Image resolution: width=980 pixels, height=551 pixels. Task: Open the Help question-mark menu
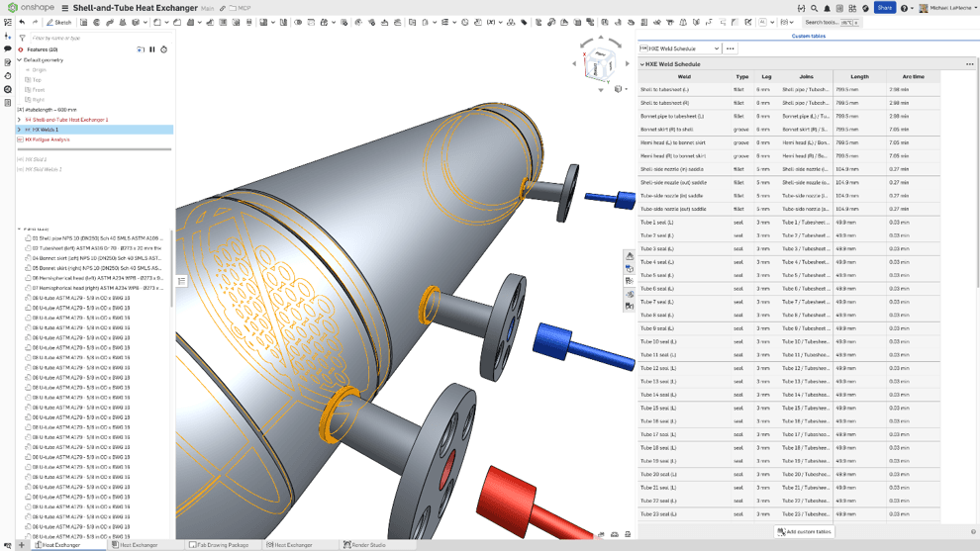pyautogui.click(x=905, y=8)
